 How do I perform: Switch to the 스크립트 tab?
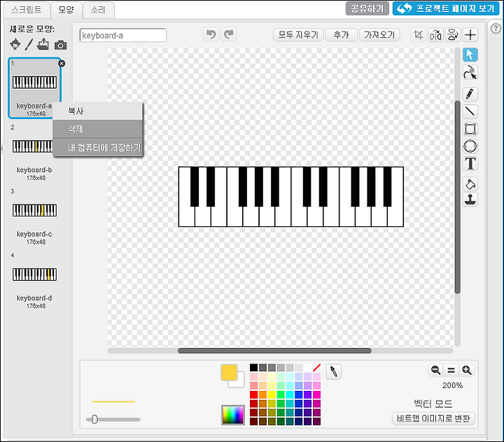pos(27,10)
